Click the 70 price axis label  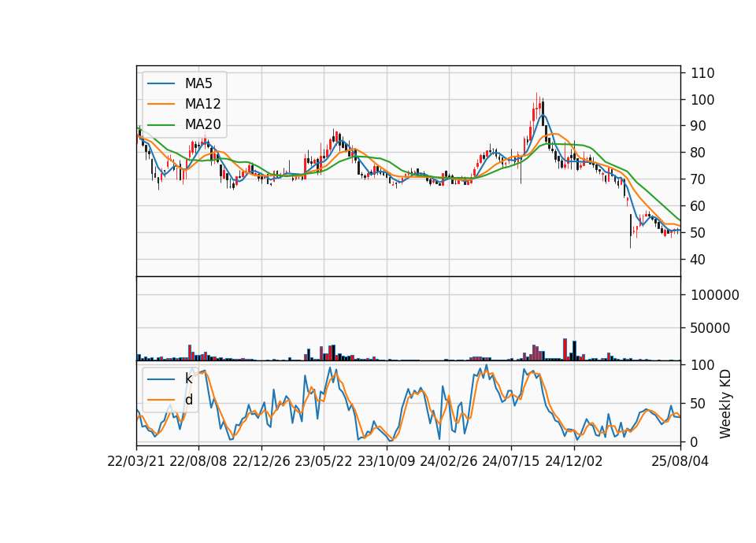click(699, 179)
